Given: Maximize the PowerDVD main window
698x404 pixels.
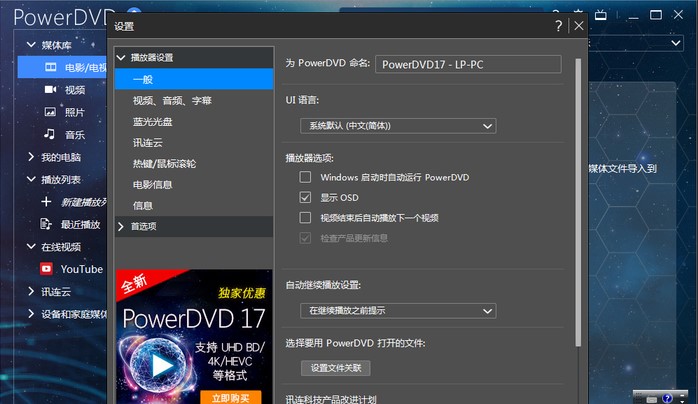Looking at the screenshot, I should pyautogui.click(x=656, y=15).
